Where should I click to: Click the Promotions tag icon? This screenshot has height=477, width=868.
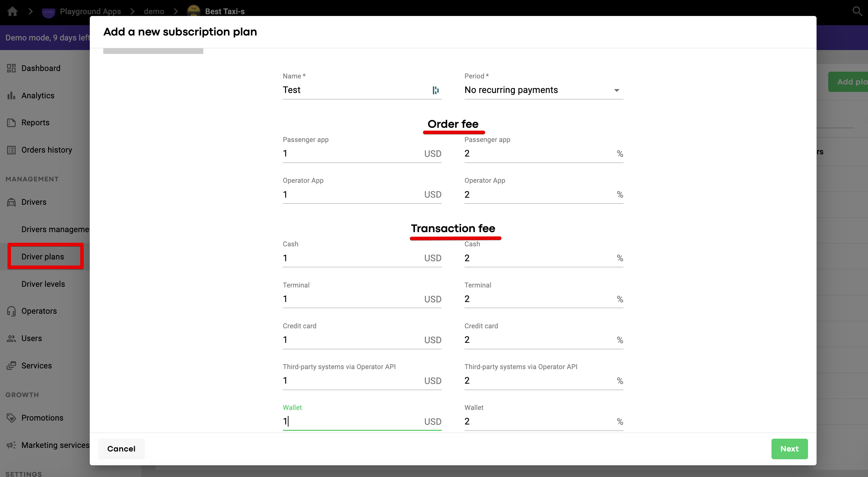click(x=11, y=418)
